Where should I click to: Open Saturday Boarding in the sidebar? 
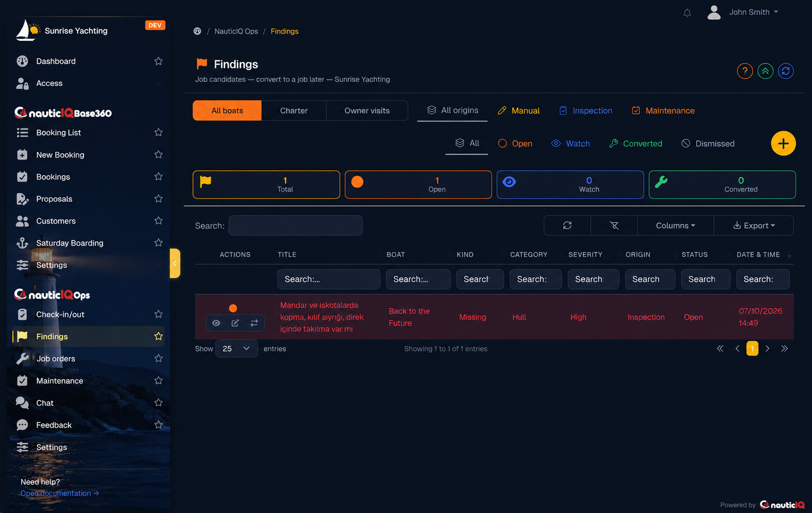point(69,243)
